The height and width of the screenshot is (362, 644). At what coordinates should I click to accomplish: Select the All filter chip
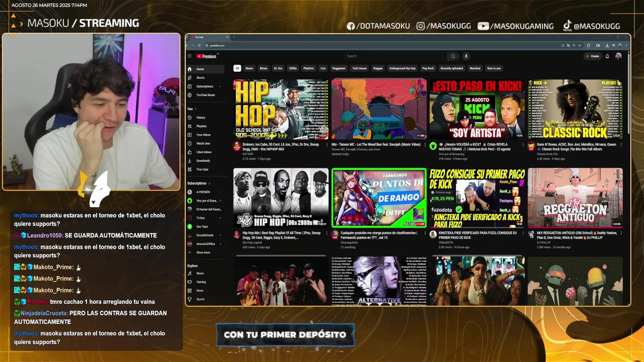pyautogui.click(x=237, y=68)
